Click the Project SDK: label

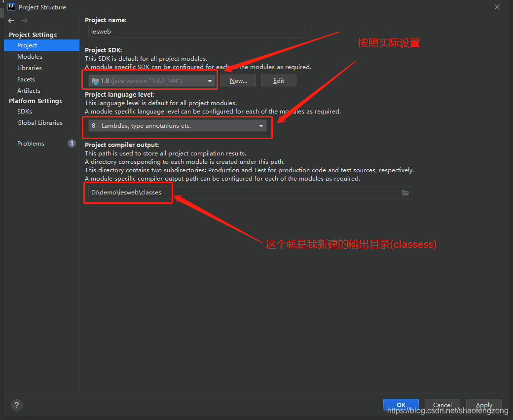(104, 50)
